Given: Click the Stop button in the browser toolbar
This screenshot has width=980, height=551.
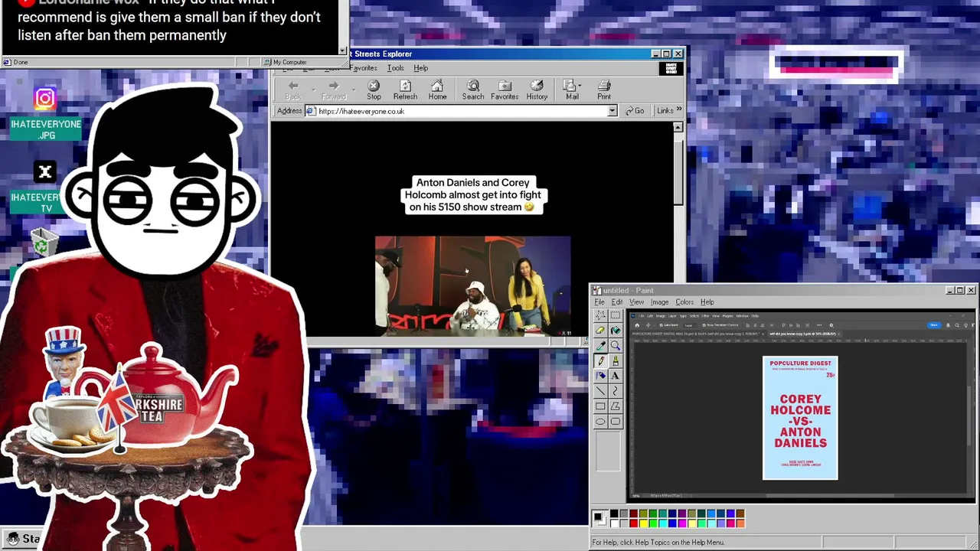Looking at the screenshot, I should pos(374,90).
